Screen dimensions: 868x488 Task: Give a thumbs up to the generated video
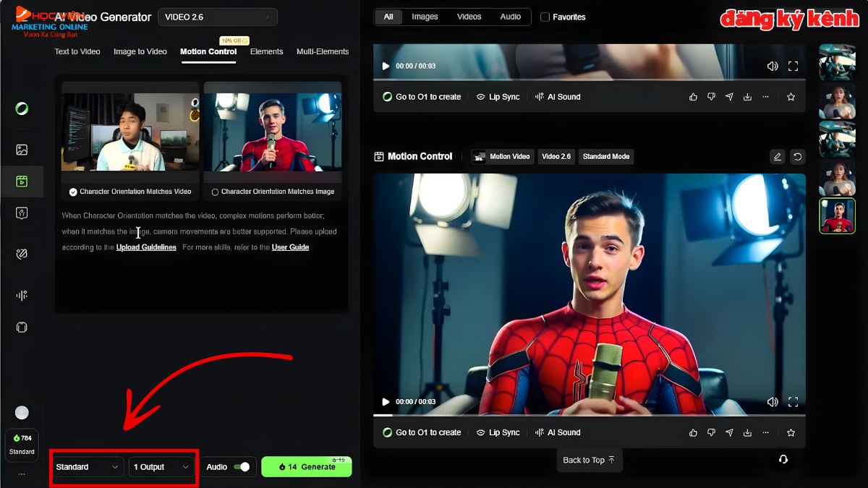point(692,432)
